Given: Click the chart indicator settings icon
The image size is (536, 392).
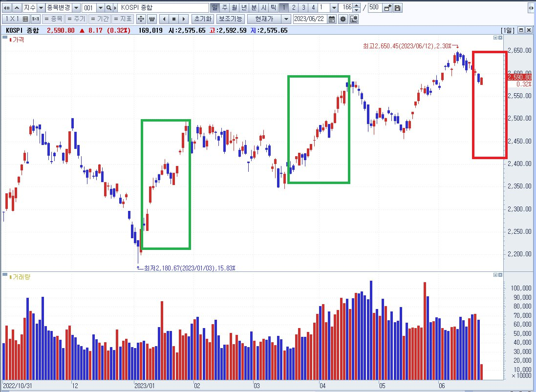Looking at the screenshot, I should point(354,19).
